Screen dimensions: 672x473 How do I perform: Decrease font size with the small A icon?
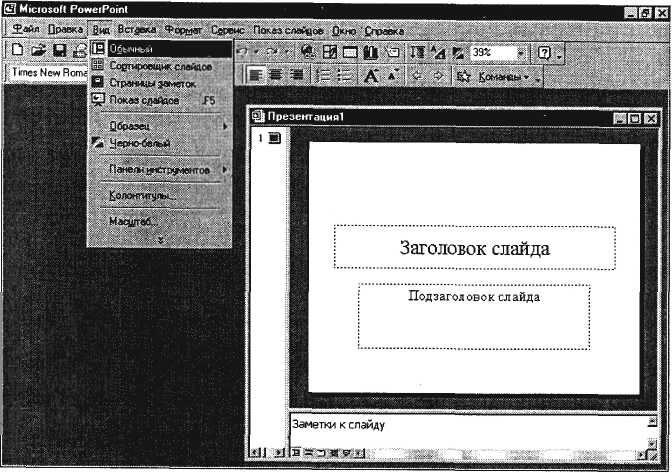[x=393, y=76]
